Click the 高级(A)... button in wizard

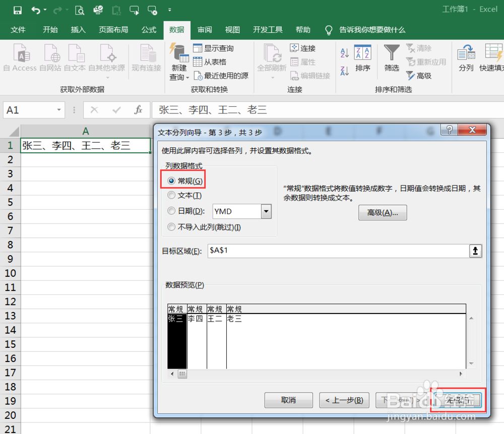coord(383,213)
